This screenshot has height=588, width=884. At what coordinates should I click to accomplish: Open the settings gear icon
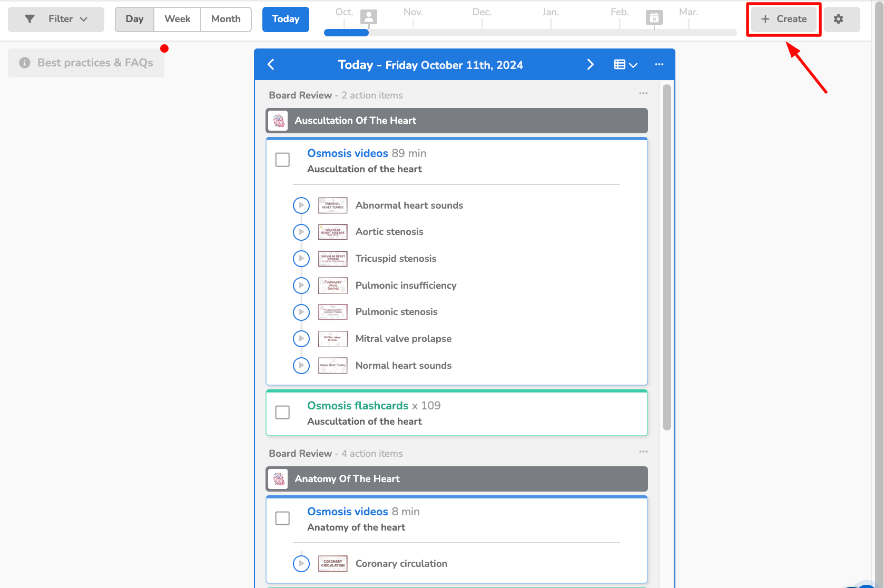pyautogui.click(x=838, y=19)
